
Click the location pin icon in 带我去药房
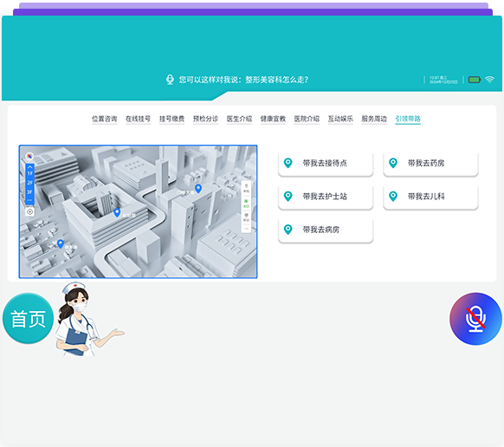(393, 163)
